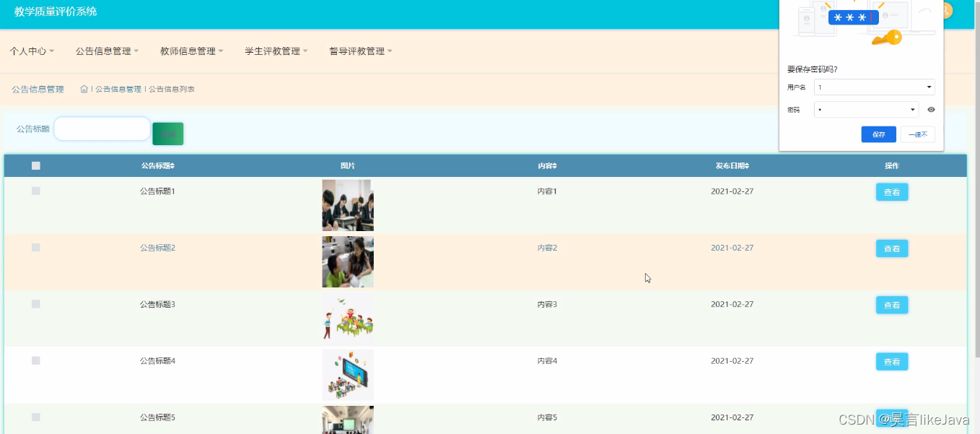
Task: Open thumbnail image of 公告标题3
Action: click(x=348, y=318)
